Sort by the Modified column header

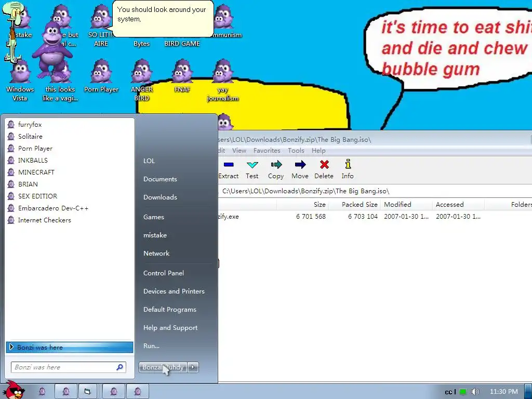pos(406,205)
